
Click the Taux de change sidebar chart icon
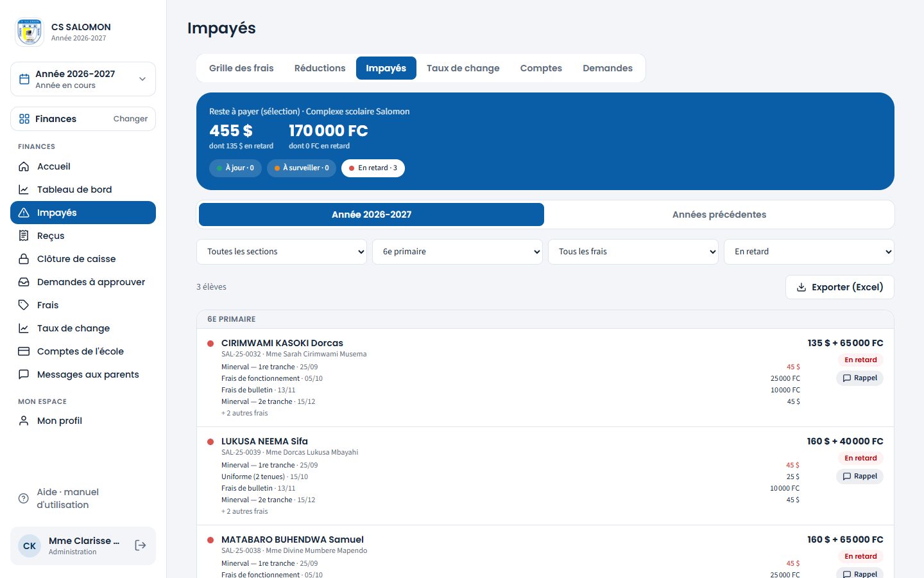[x=24, y=328]
